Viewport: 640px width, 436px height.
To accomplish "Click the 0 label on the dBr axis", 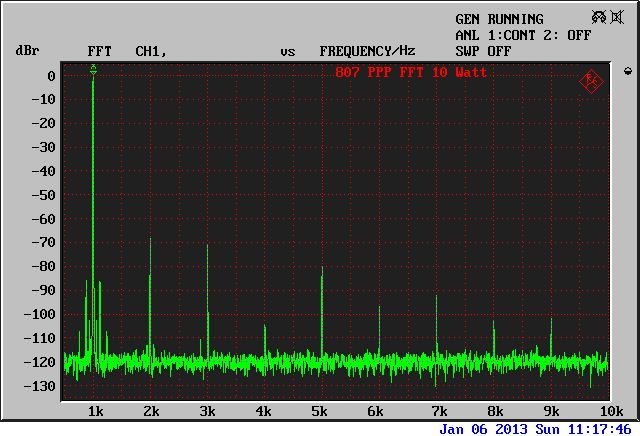I will pyautogui.click(x=50, y=76).
